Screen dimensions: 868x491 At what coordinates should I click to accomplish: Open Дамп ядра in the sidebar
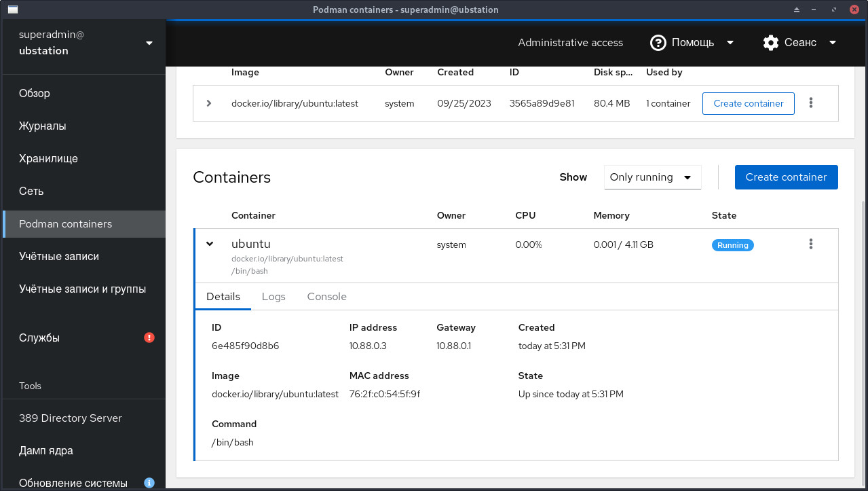84,450
